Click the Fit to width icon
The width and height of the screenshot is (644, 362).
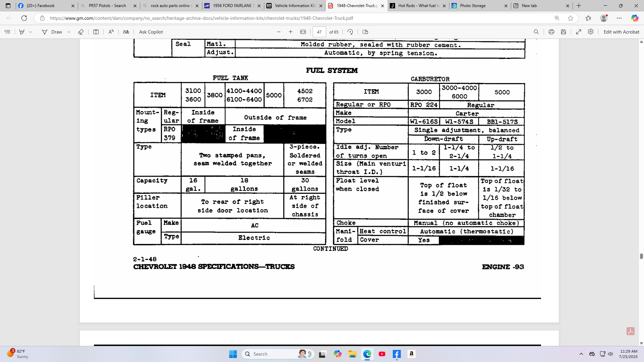pos(303,32)
